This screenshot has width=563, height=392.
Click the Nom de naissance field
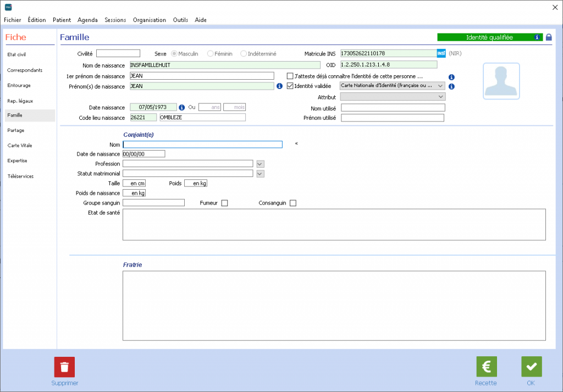click(x=225, y=65)
